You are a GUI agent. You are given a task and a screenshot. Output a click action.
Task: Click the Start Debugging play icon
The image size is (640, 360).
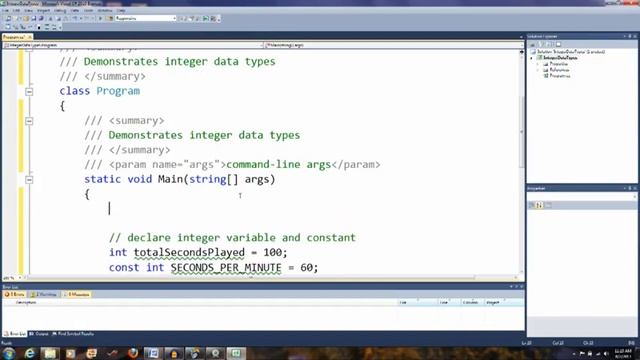[100, 18]
